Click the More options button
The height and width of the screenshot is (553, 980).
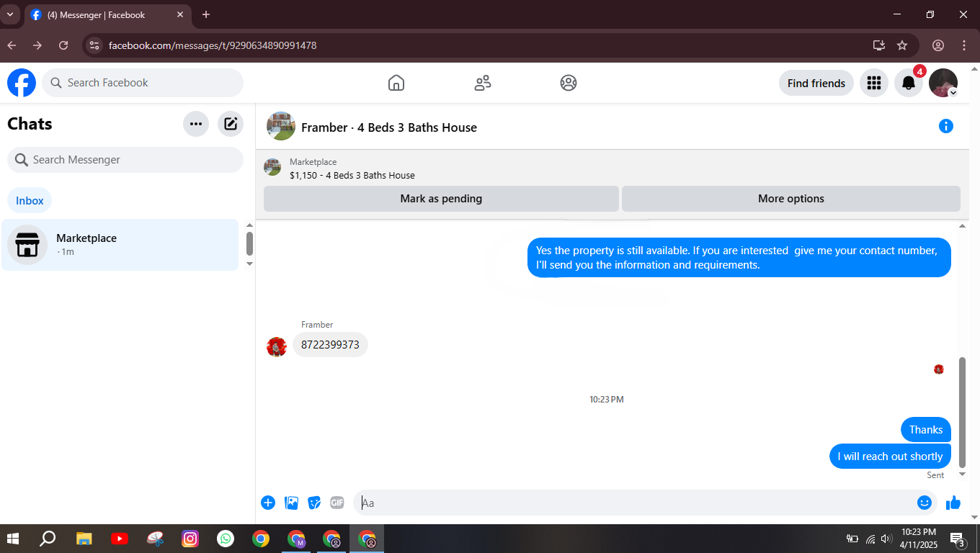pos(791,199)
